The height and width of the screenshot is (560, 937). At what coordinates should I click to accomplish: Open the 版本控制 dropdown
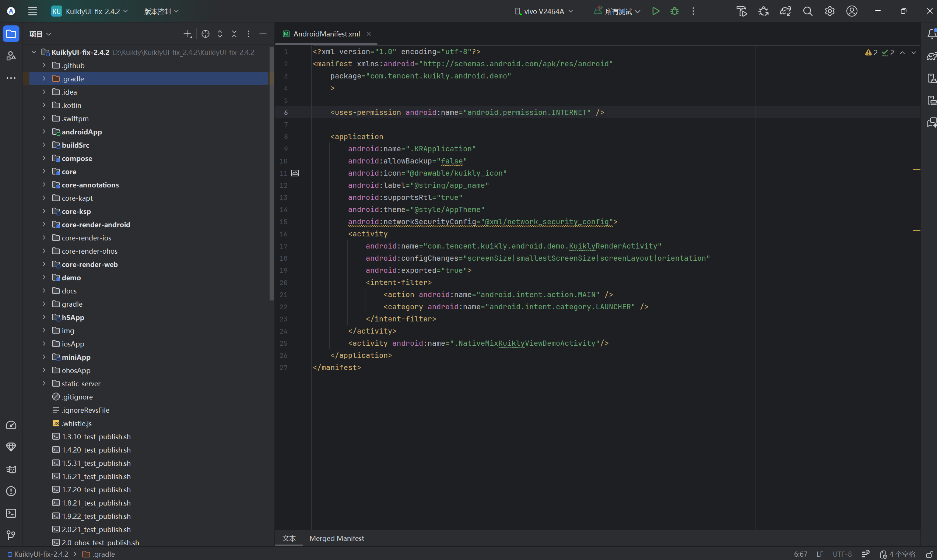coord(161,11)
